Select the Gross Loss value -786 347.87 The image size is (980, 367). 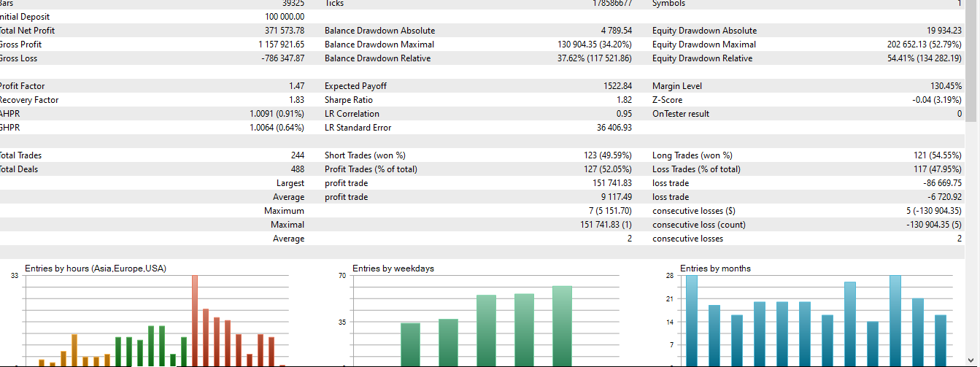pos(283,58)
